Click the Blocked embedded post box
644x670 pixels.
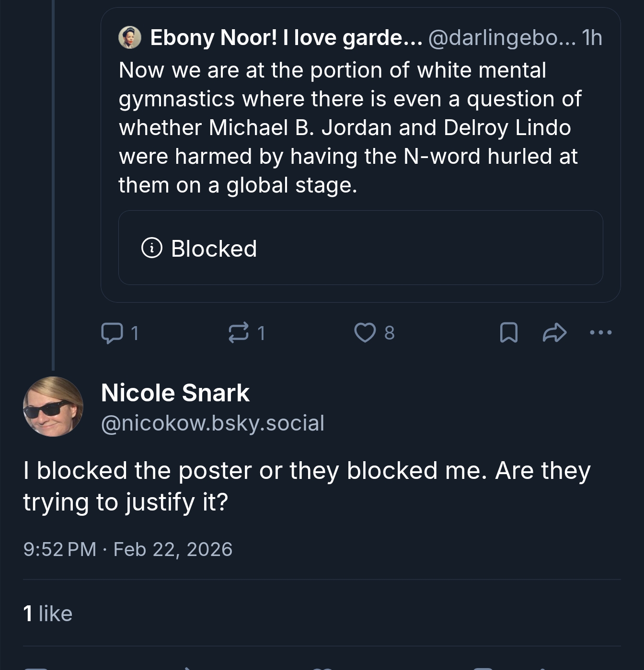(360, 248)
